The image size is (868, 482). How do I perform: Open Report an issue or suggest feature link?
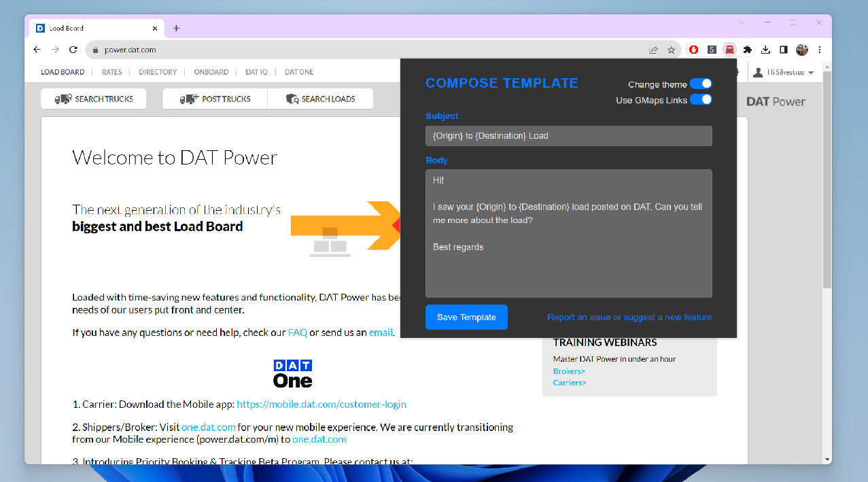click(629, 317)
